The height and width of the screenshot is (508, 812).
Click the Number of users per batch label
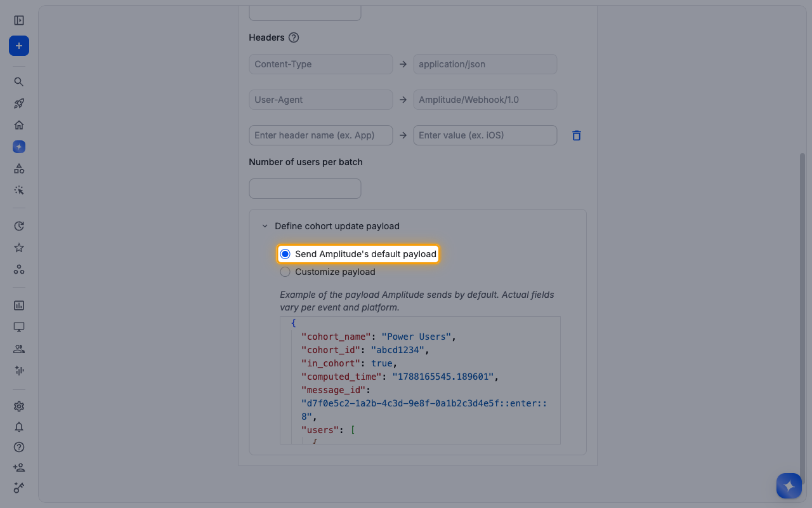pos(306,162)
